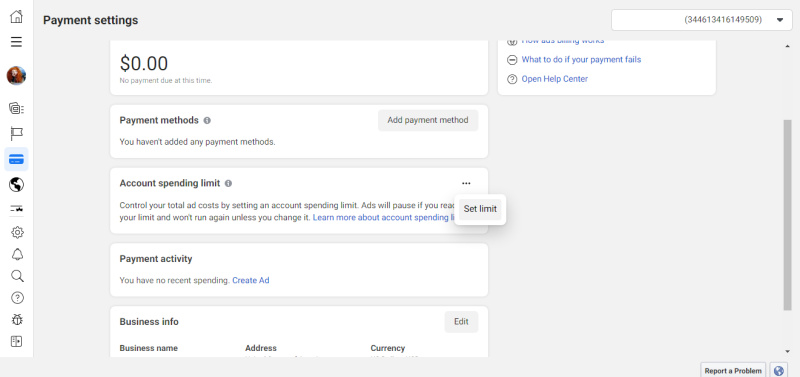Open the settings gear in sidebar
This screenshot has width=800, height=377.
(x=17, y=232)
